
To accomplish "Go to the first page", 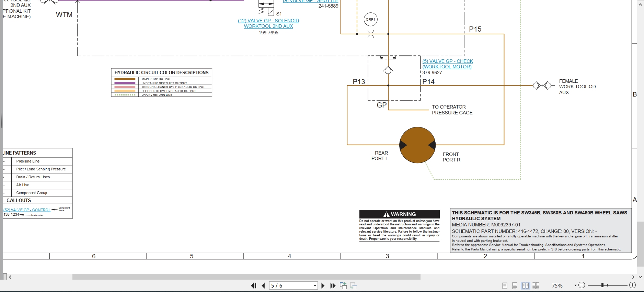I will pyautogui.click(x=253, y=285).
